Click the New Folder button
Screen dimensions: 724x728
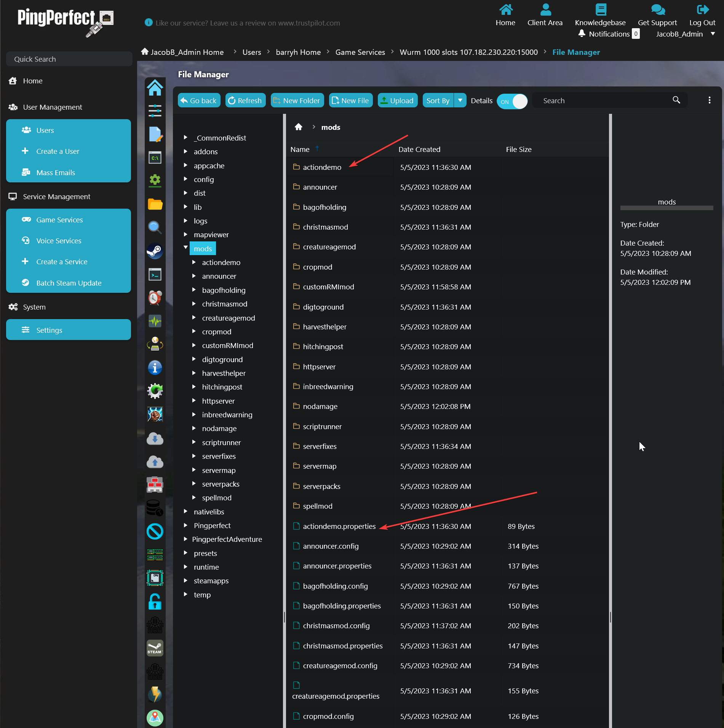coord(297,101)
